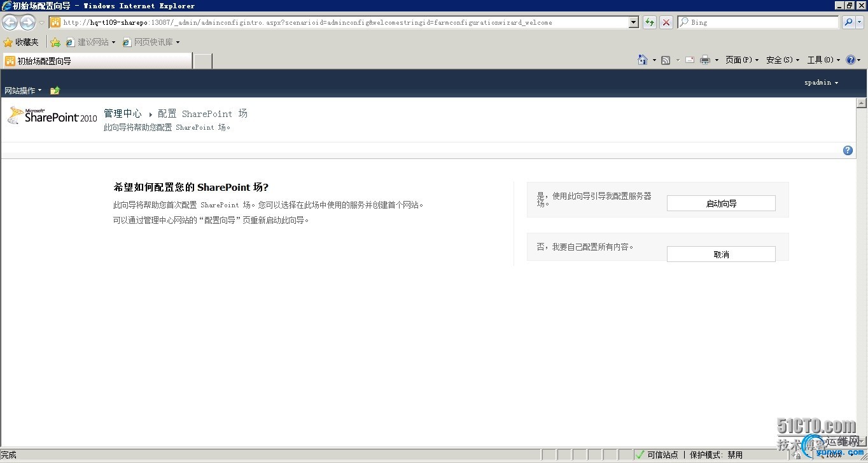Screen dimensions: 868x463
Task: Open the 网站操作 site actions menu
Action: click(23, 90)
